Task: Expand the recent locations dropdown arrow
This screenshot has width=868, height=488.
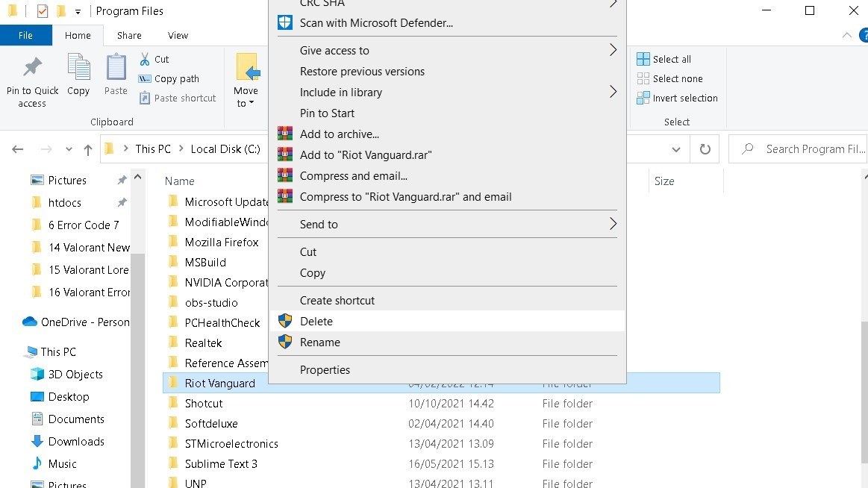Action: [69, 148]
